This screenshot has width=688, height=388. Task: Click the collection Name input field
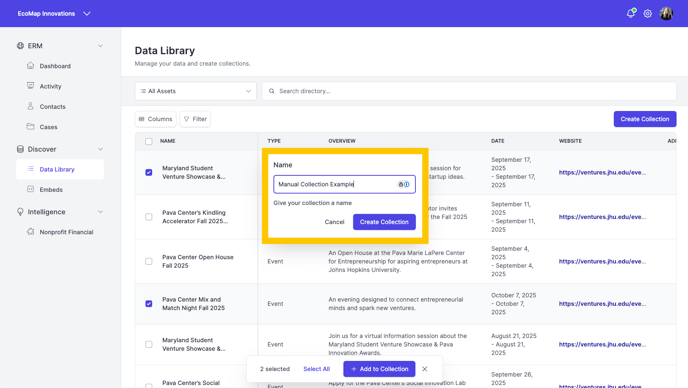pos(344,184)
